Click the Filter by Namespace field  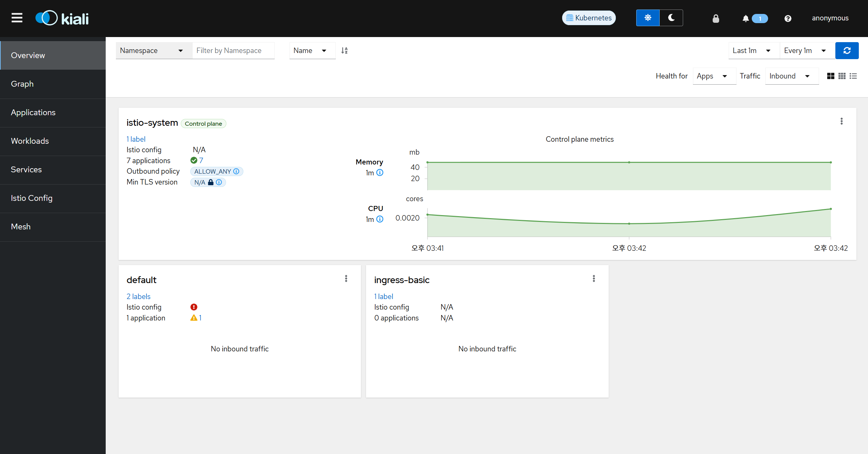tap(233, 51)
